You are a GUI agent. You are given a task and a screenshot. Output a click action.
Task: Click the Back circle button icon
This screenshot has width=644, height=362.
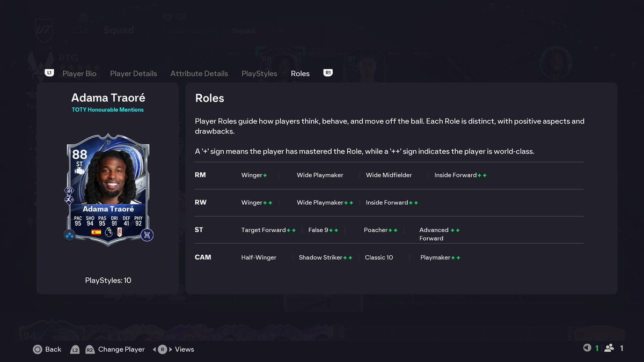[38, 349]
